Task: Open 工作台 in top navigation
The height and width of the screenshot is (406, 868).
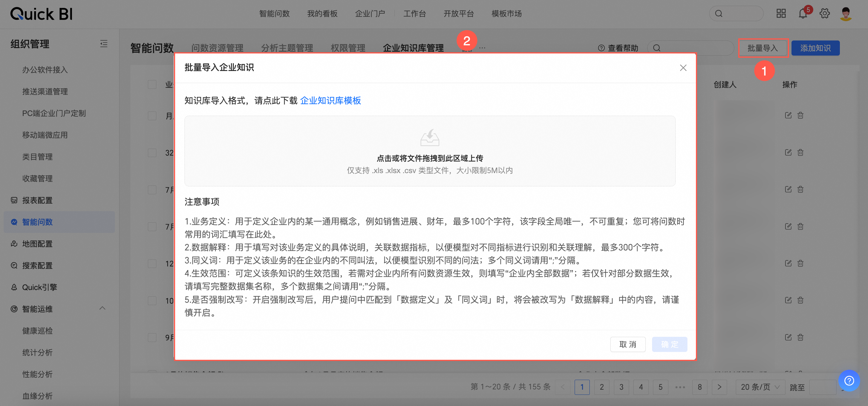Action: tap(415, 14)
